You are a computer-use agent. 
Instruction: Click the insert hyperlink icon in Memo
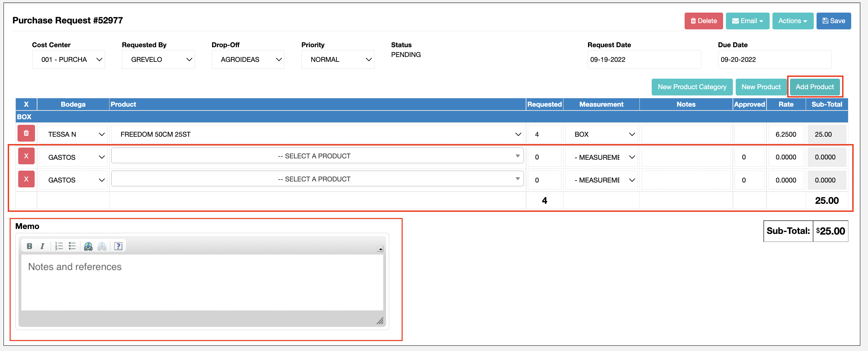click(88, 246)
